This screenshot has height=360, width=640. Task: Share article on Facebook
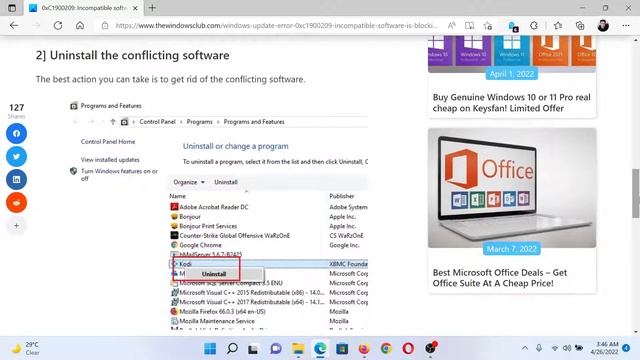16,133
